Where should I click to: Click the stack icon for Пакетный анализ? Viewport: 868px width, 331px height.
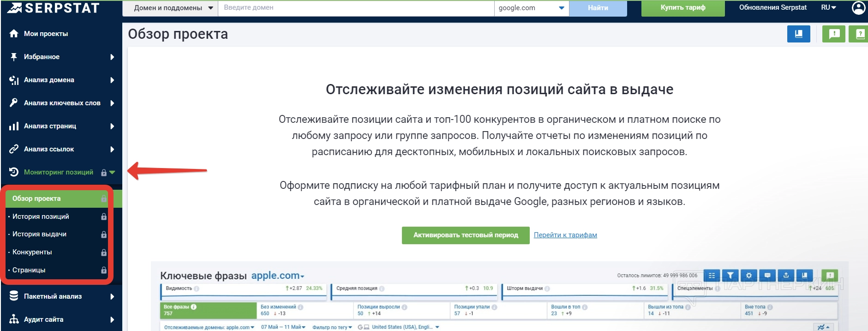tap(14, 296)
